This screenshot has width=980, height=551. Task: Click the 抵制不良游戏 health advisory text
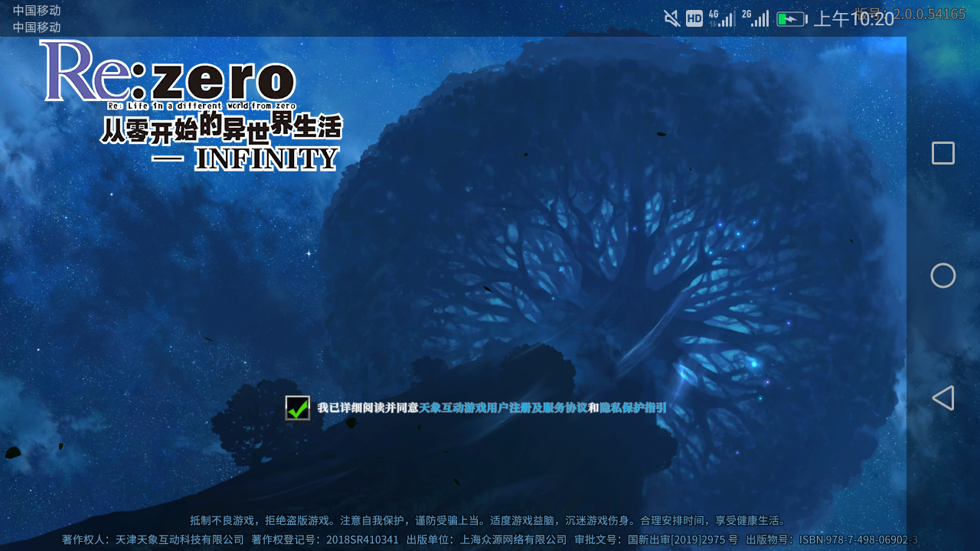pyautogui.click(x=489, y=520)
